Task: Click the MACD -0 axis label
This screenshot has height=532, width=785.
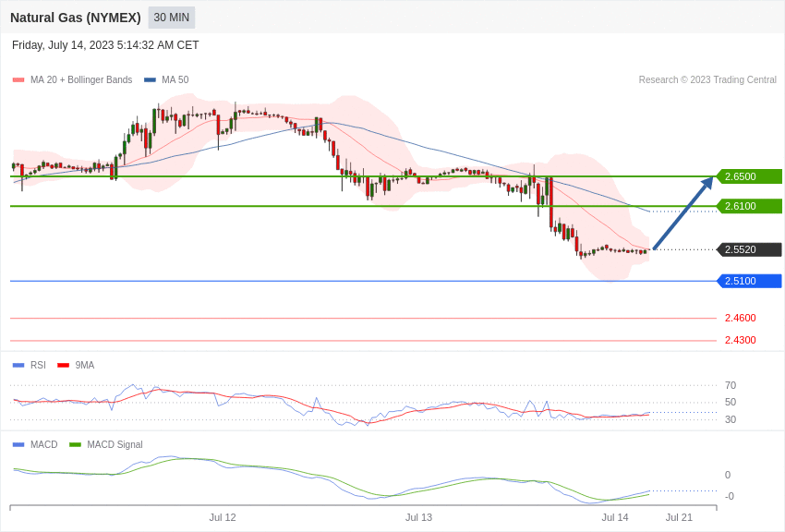Action: 730,496
